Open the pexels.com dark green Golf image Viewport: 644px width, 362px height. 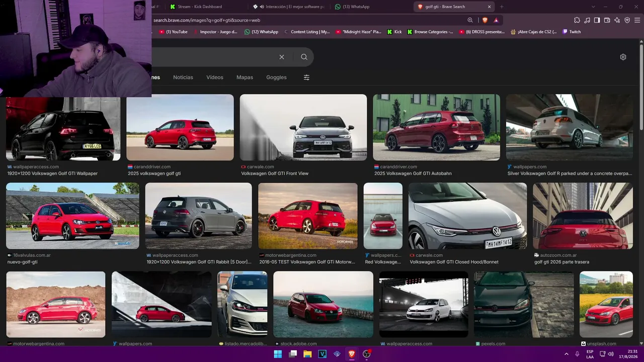click(x=524, y=304)
